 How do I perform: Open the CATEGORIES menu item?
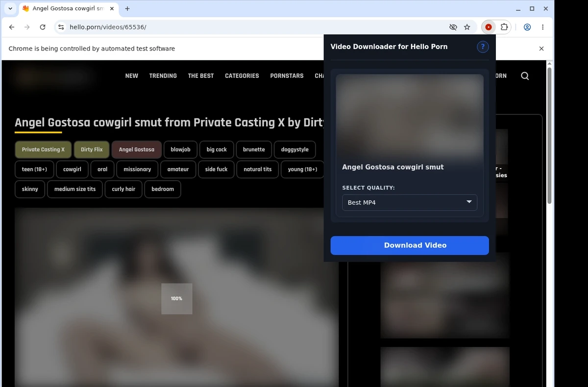(242, 76)
